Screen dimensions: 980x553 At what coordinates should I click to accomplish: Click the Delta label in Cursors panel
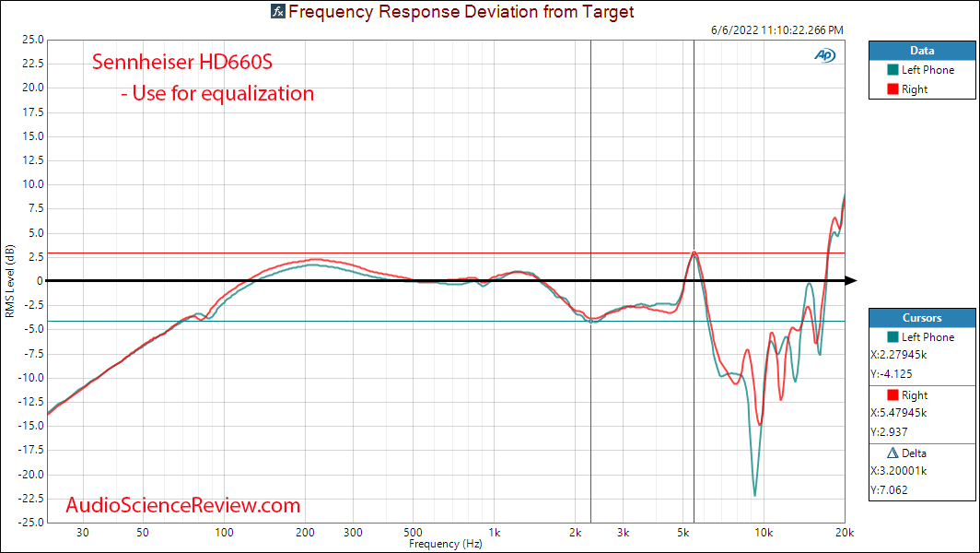(x=914, y=453)
